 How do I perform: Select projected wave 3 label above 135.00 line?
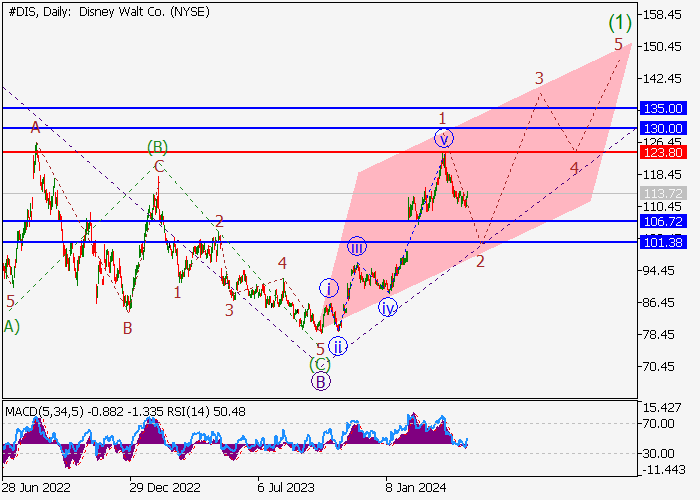[539, 79]
